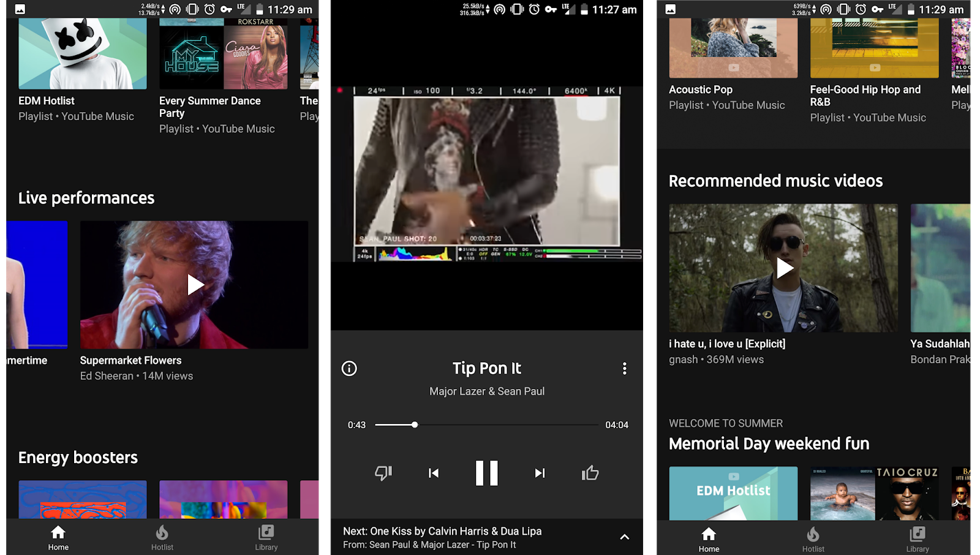Tap hotspot icon in middle status bar
980x555 pixels.
tap(500, 9)
